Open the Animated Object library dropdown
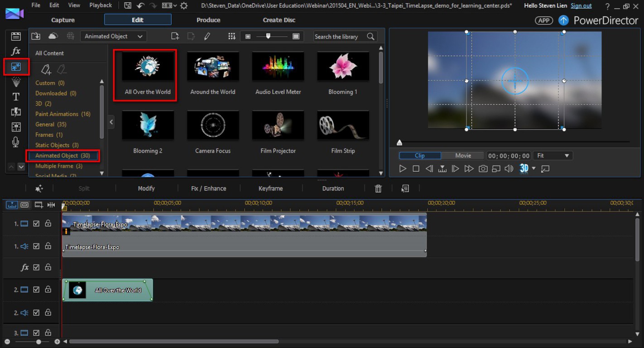The width and height of the screenshot is (644, 348). 113,36
